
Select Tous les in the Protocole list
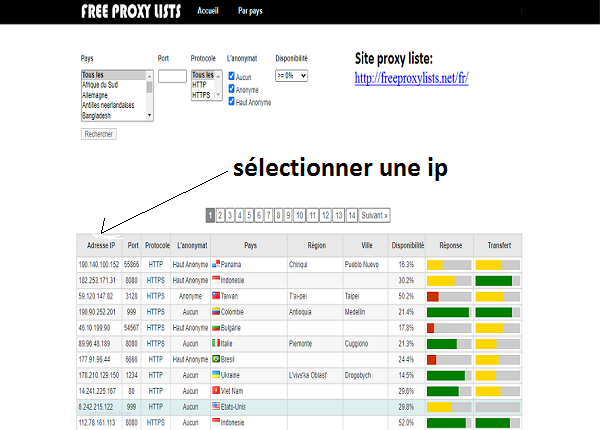pyautogui.click(x=203, y=75)
